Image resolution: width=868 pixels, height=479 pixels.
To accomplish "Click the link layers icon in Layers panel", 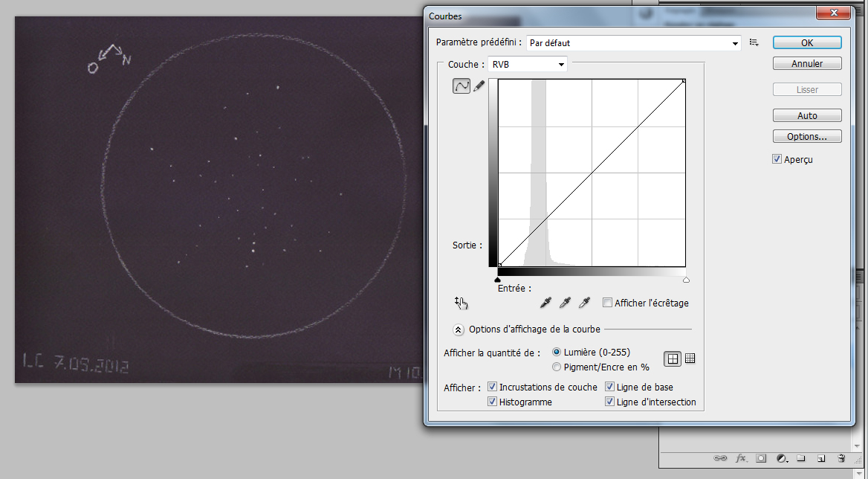I will 720,458.
